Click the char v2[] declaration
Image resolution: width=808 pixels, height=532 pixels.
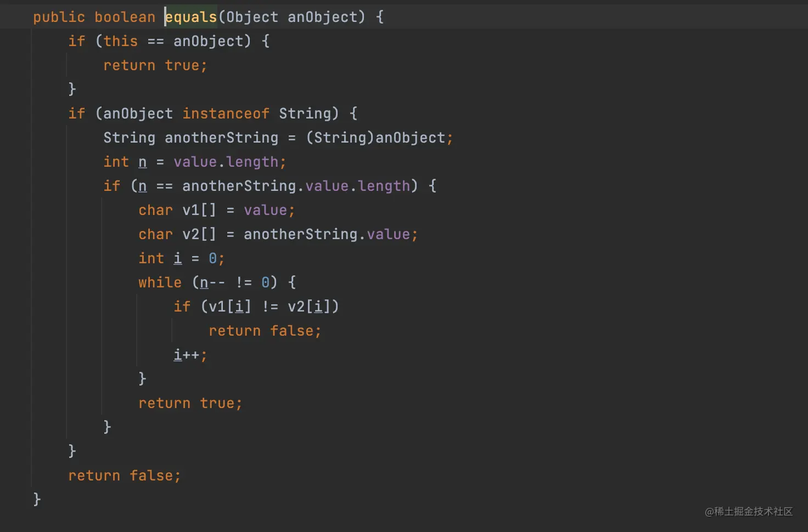(178, 234)
